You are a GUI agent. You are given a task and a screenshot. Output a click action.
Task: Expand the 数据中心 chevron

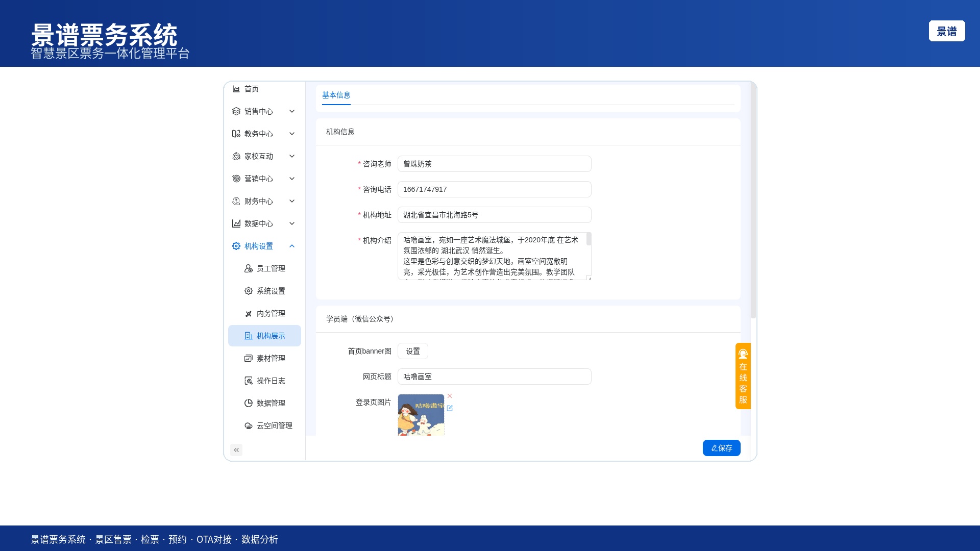pos(292,223)
